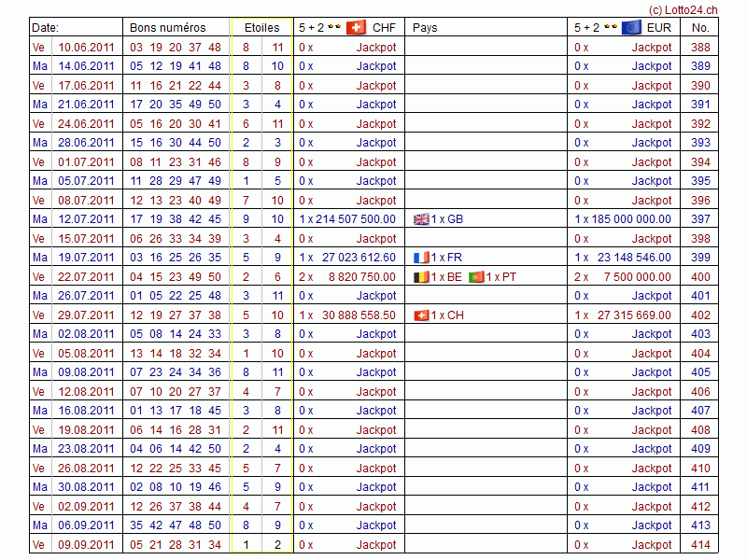Screen dimensions: 747x560
Task: Click the Belgian flag beside 1 x BE
Action: tap(421, 277)
